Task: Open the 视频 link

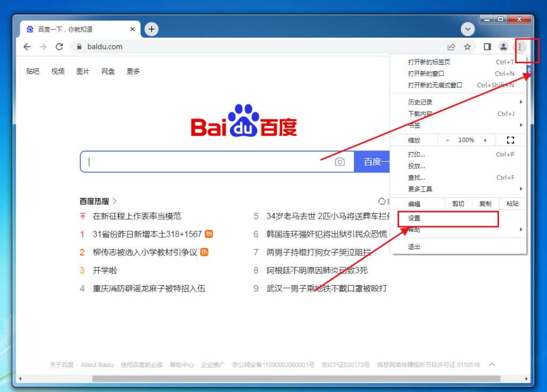Action: tap(58, 71)
